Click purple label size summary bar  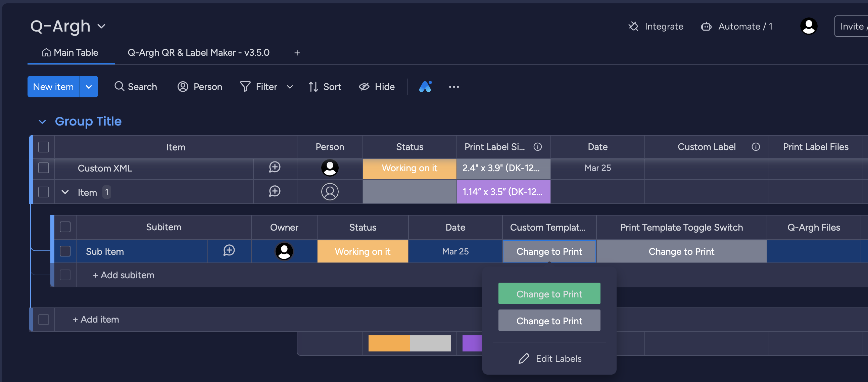[472, 343]
